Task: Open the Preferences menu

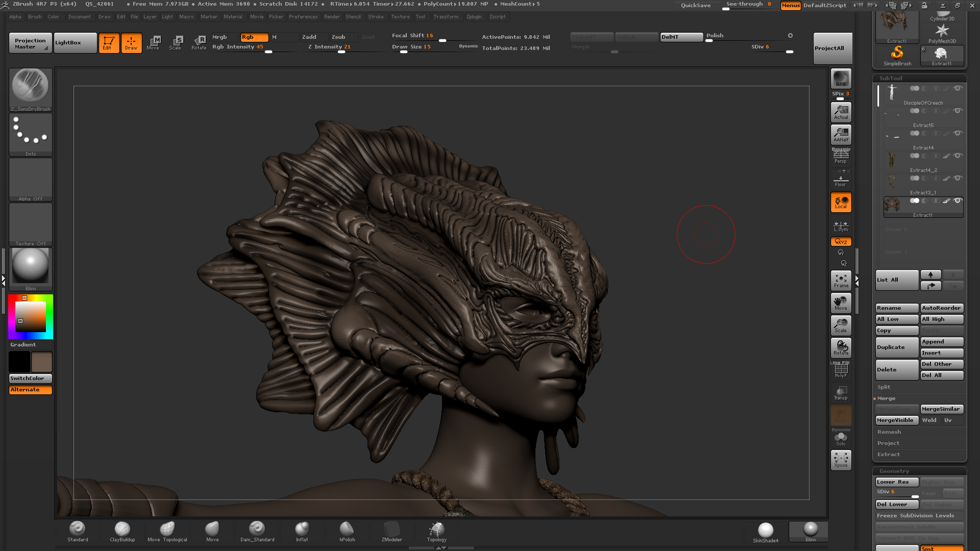Action: coord(303,17)
